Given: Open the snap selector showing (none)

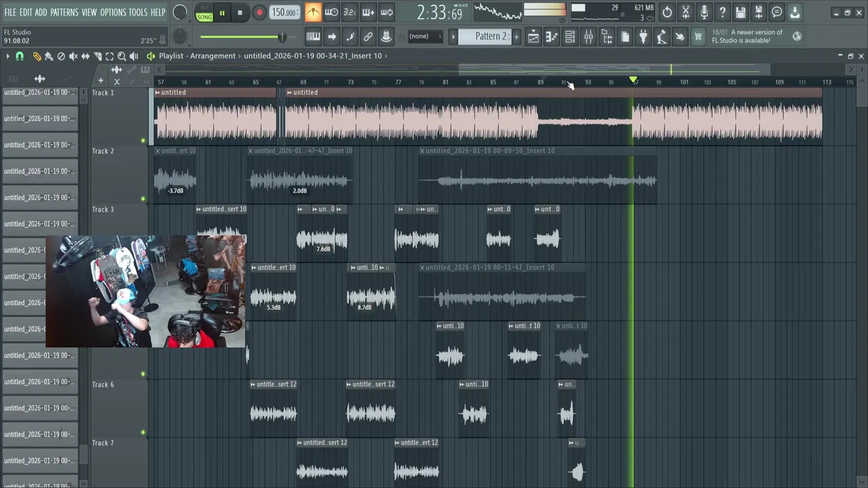Looking at the screenshot, I should (426, 37).
